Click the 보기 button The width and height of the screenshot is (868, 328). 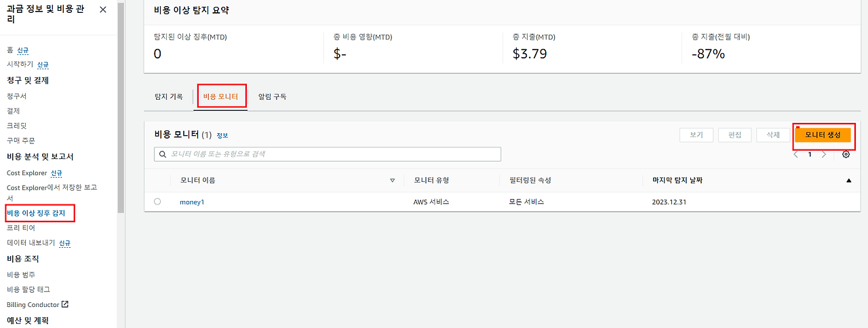pos(696,135)
